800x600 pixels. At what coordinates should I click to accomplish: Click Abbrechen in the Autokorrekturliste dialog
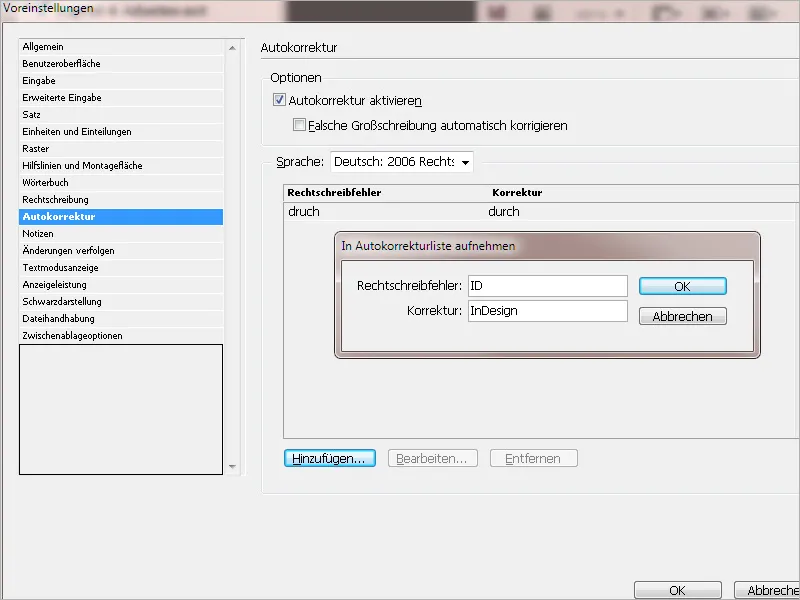click(x=683, y=316)
